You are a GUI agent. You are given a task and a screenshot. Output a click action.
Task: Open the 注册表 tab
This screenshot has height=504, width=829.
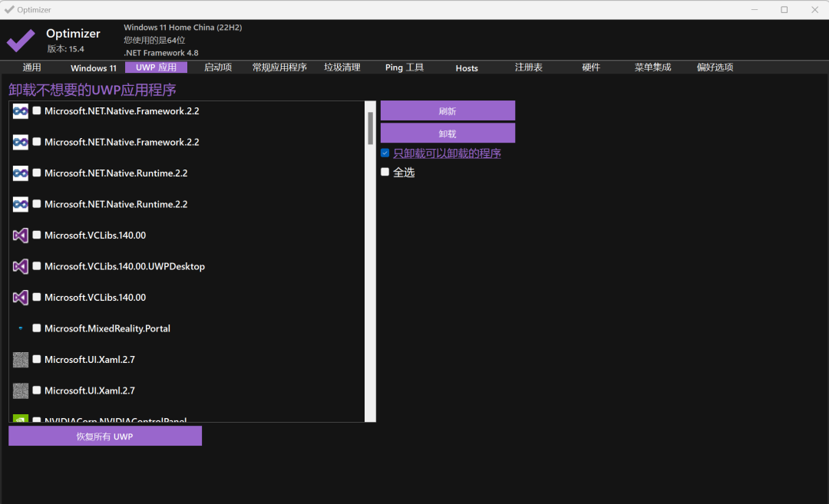[x=529, y=68]
